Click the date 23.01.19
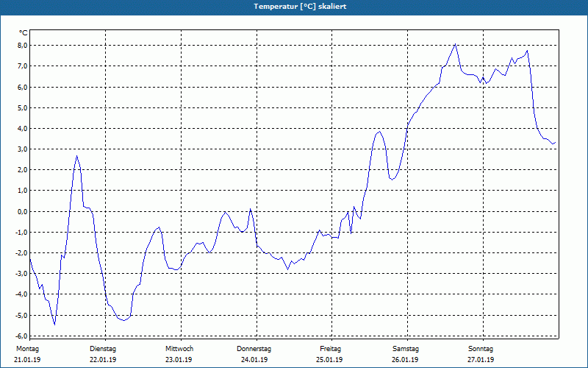Viewport: 588px width, 368px height. pyautogui.click(x=179, y=360)
